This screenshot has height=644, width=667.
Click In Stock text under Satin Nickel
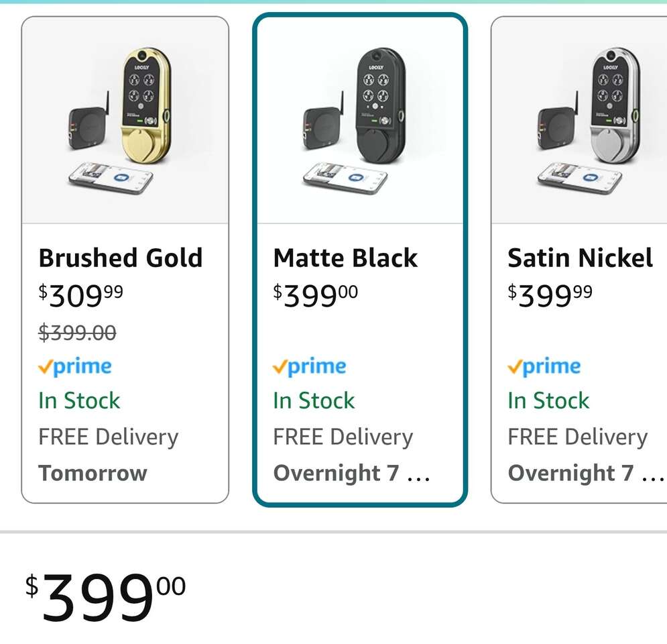(x=548, y=400)
